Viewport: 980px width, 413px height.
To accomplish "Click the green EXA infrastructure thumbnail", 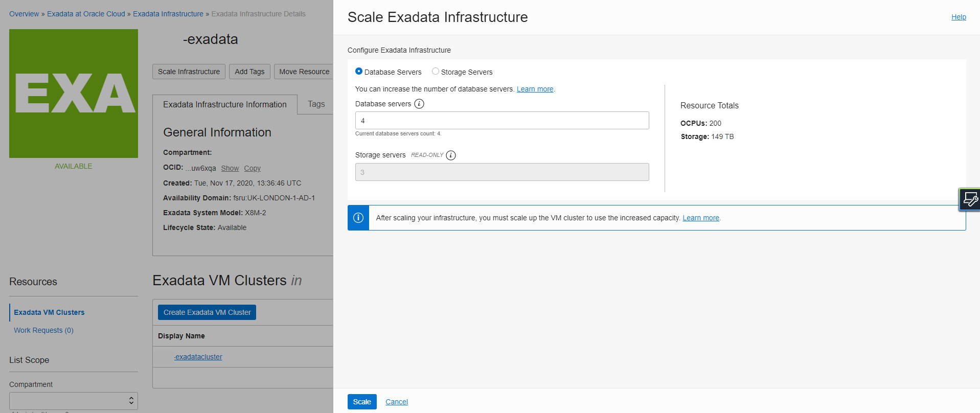I will click(74, 94).
